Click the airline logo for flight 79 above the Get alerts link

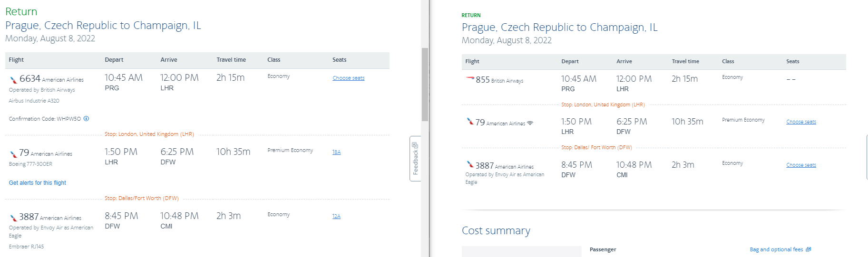[13, 154]
